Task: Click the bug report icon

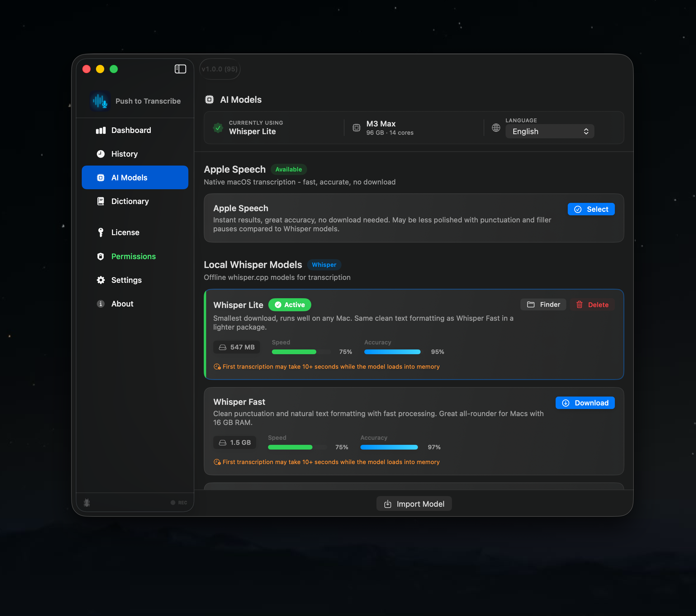Action: pos(87,503)
